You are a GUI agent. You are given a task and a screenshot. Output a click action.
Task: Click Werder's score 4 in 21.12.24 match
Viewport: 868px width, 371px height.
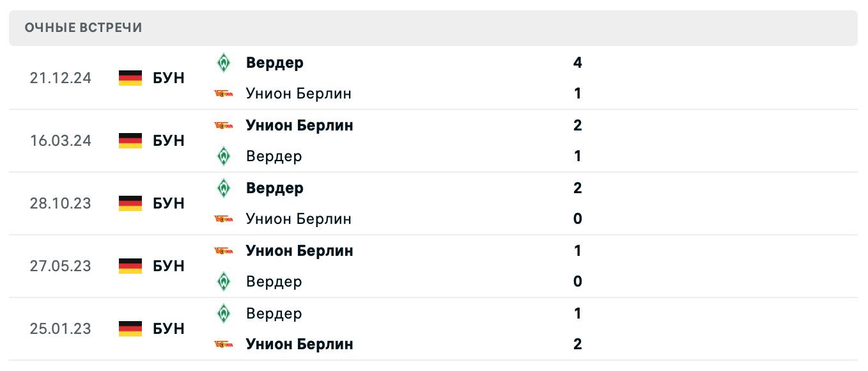tap(578, 63)
